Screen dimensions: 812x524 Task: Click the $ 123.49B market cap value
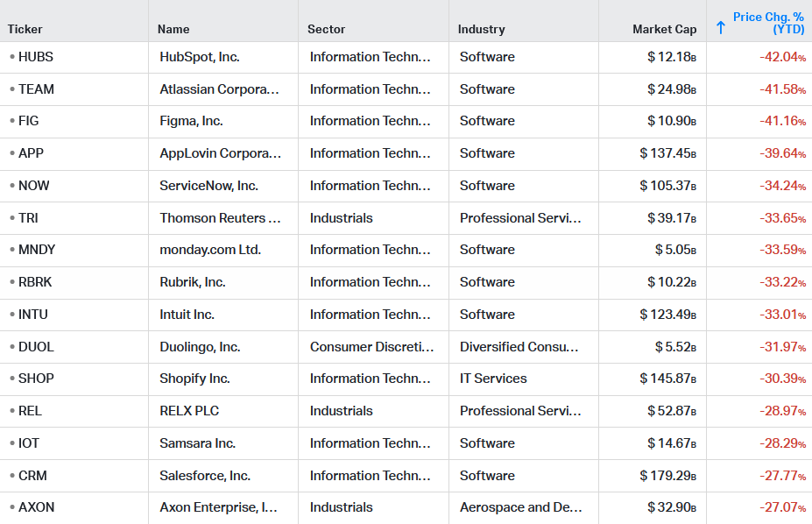[x=668, y=315]
